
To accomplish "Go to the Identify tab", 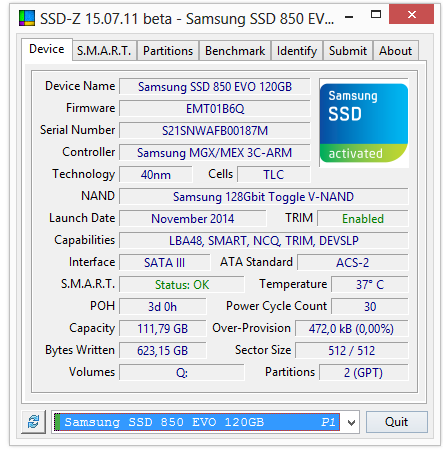I will (x=297, y=51).
